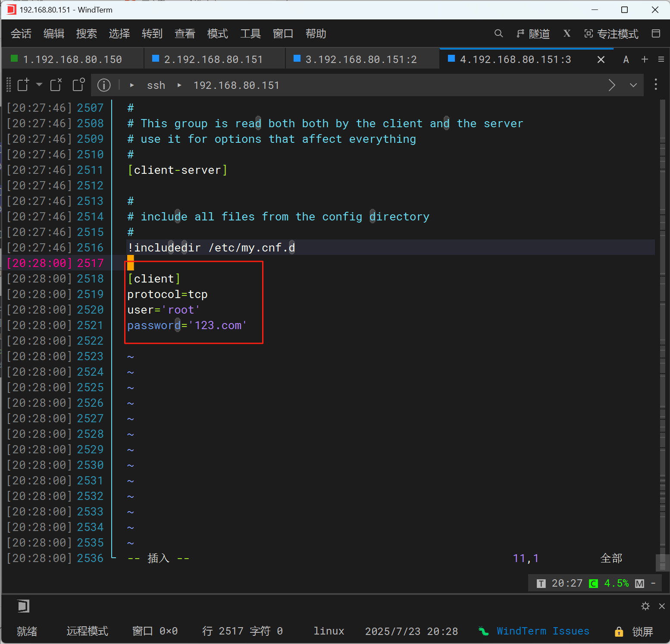Click the search magnifier icon
The height and width of the screenshot is (644, 670).
[498, 34]
